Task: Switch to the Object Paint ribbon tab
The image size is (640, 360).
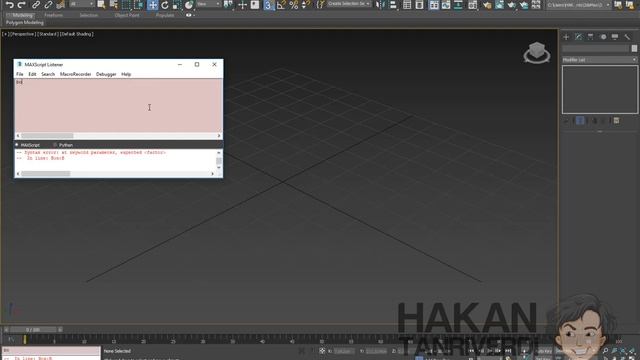Action: pos(127,15)
